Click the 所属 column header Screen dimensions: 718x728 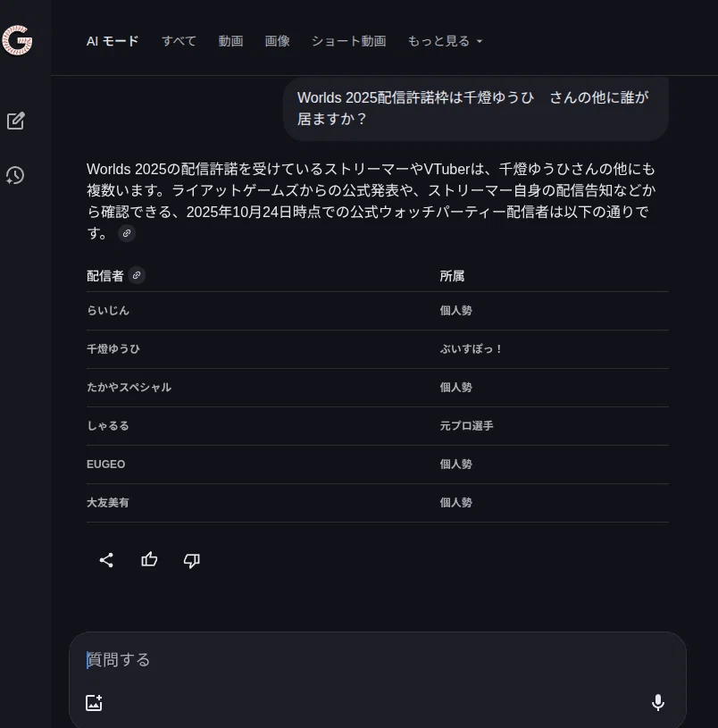tap(452, 276)
